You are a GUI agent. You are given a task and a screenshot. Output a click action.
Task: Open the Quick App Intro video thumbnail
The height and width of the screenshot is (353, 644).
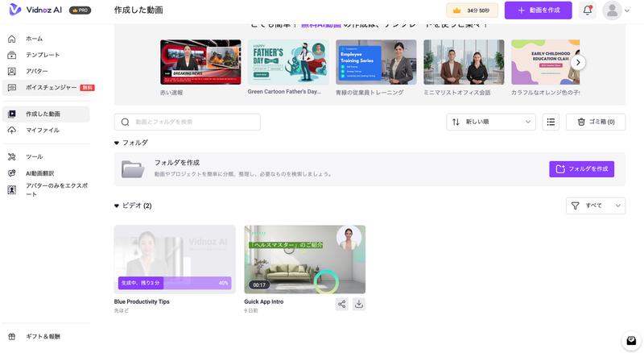coord(304,260)
